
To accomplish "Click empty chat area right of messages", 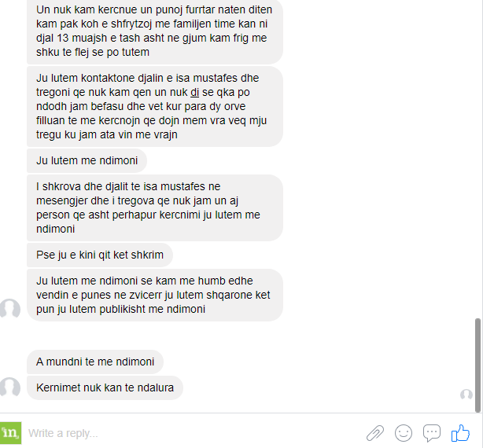I will (x=379, y=185).
